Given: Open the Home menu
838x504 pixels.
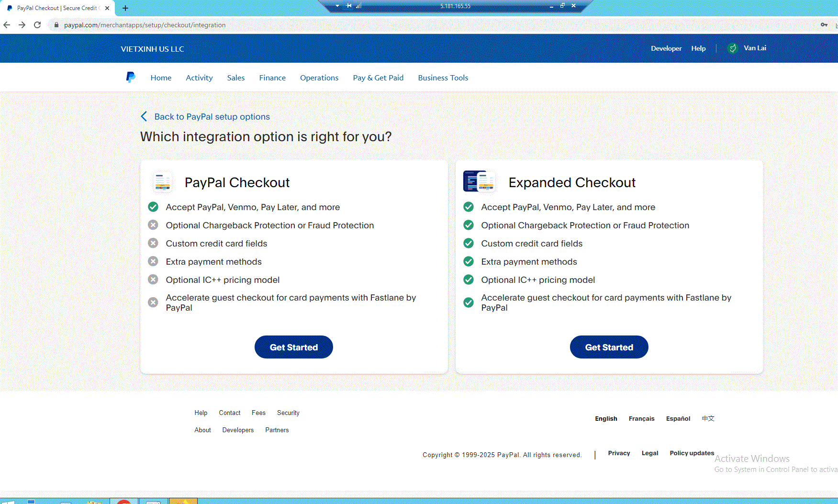Looking at the screenshot, I should pyautogui.click(x=161, y=78).
